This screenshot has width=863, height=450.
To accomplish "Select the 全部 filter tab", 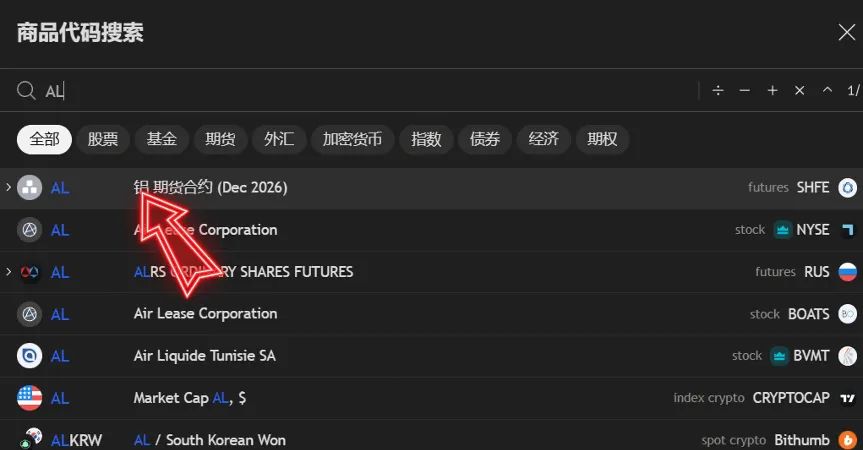I will pyautogui.click(x=44, y=140).
